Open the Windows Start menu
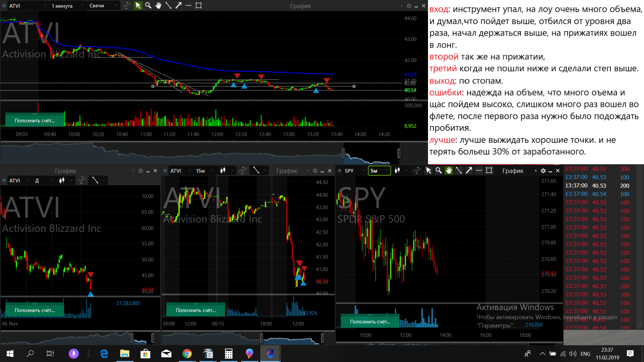 click(10, 353)
